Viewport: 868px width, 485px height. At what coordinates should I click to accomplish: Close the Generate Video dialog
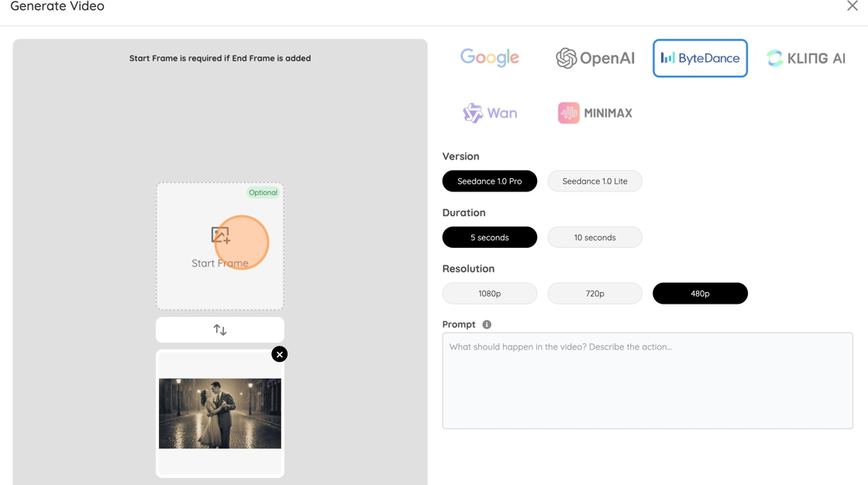[x=852, y=6]
